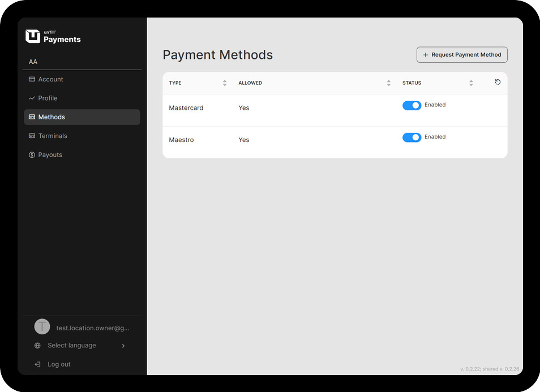Screen dimensions: 540x392
Task: Click the user avatar circle
Action: [42, 326]
